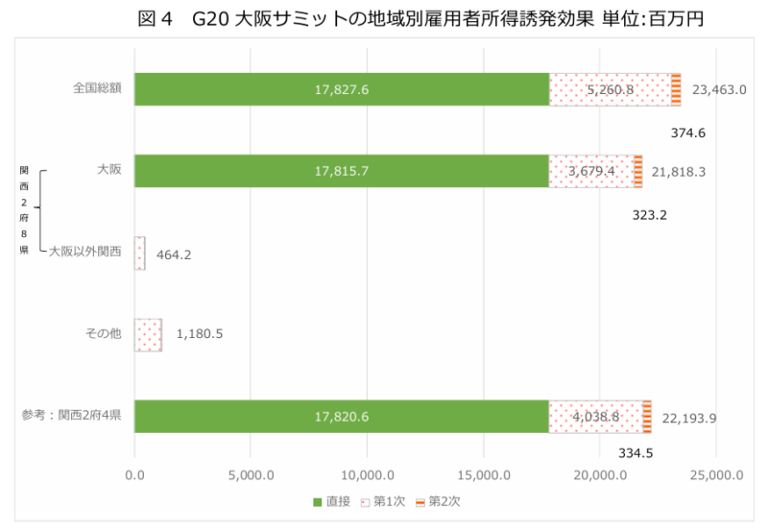The width and height of the screenshot is (768, 532).
Task: Click the dotted 第1次 segment showing 5,260.8
Action: coord(610,89)
